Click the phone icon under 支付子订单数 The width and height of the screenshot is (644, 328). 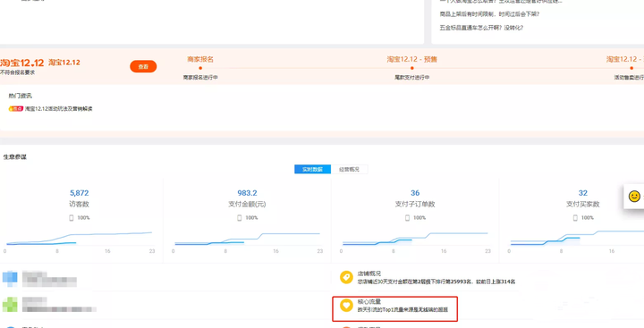[x=408, y=218]
